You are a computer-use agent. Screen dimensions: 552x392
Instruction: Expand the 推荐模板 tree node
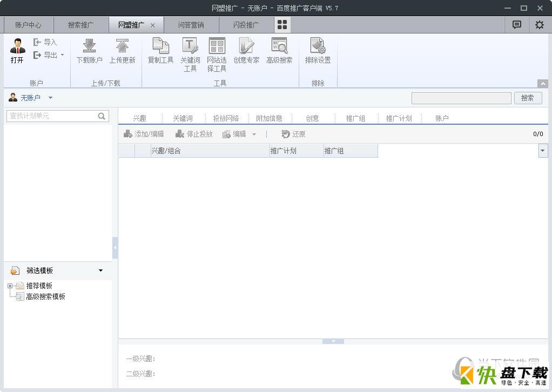coord(10,286)
